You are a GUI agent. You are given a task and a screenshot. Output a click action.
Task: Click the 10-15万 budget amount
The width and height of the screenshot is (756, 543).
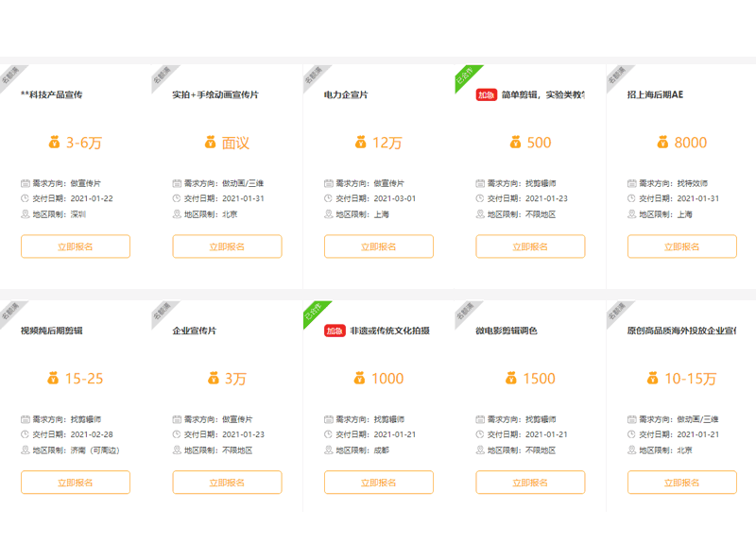691,379
